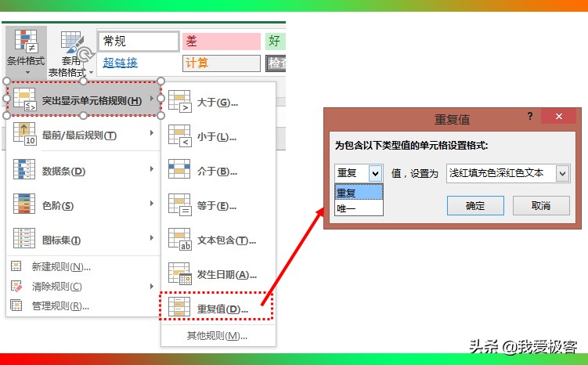Viewport: 588px width, 365px height.
Task: Expand arrow beside 图标集(I)
Action: pos(151,238)
